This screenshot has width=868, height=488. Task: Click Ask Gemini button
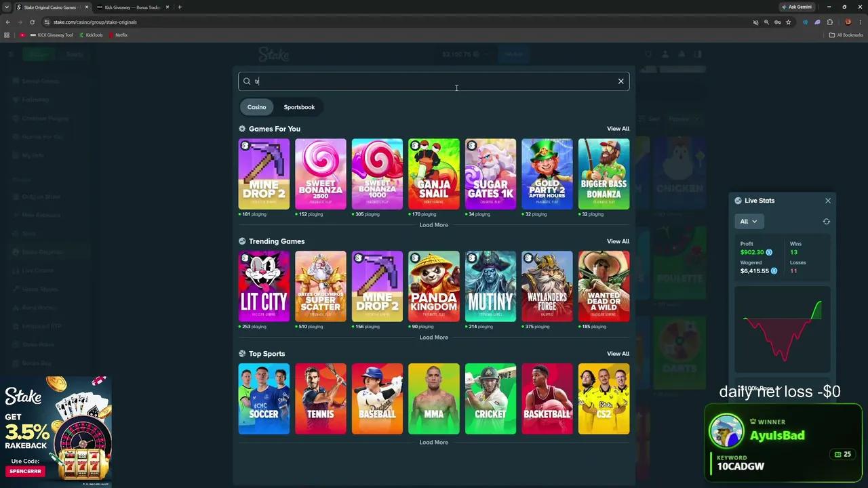coord(796,7)
